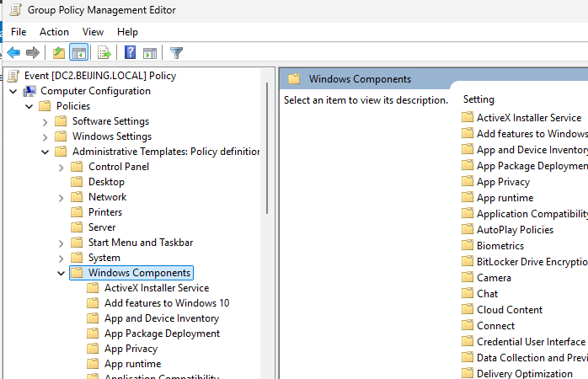Image resolution: width=588 pixels, height=379 pixels.
Task: Expand the Software Settings folder
Action: 45,122
